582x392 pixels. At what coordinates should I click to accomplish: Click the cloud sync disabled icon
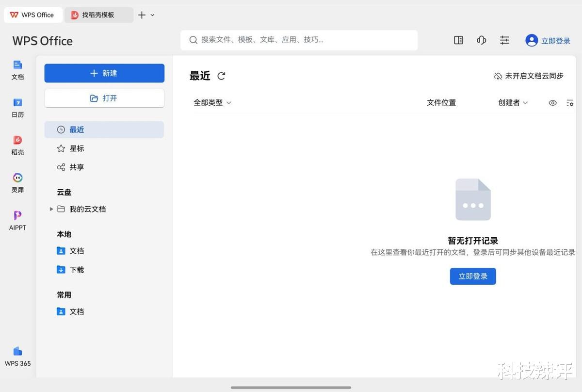click(x=498, y=76)
